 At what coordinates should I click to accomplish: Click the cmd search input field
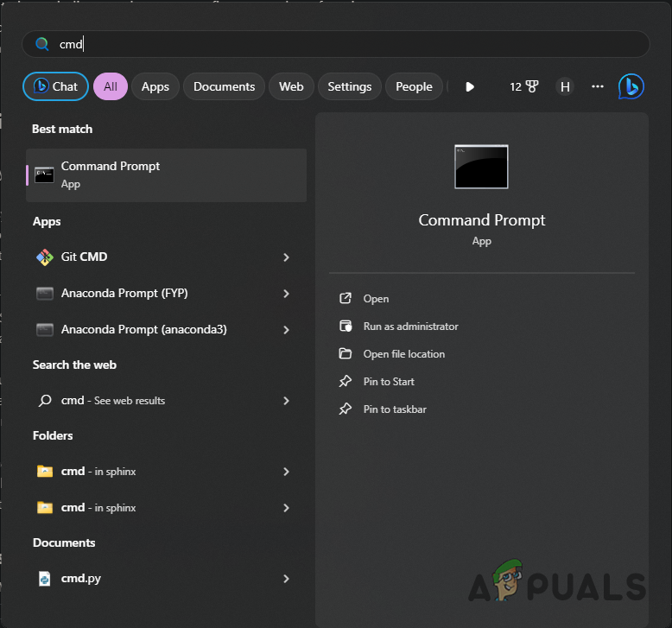(336, 44)
